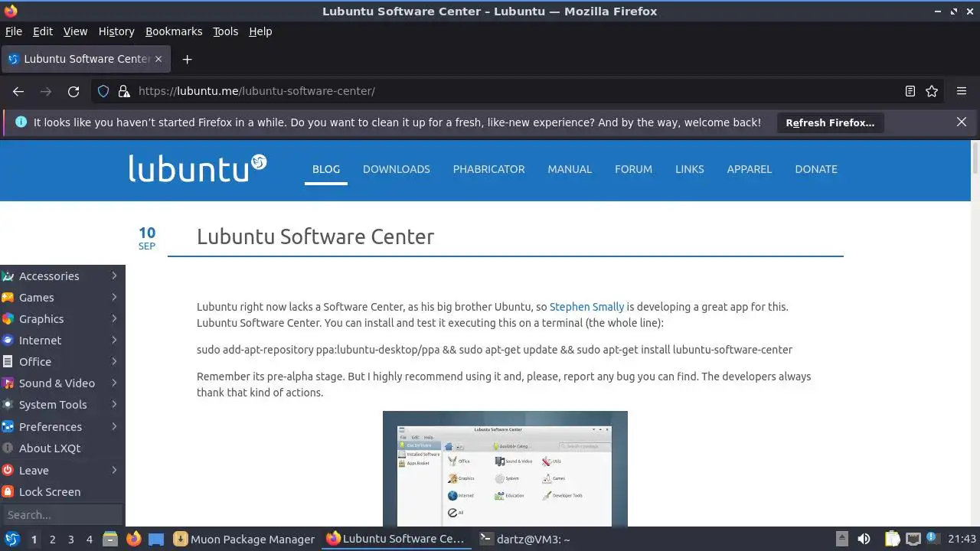The image size is (980, 551).
Task: Bookmark this page with the star icon
Action: [932, 91]
